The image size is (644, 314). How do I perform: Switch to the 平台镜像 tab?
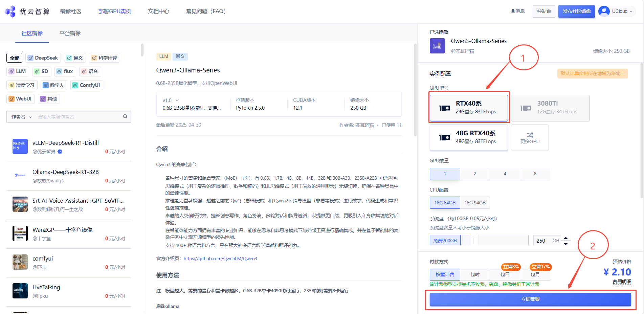(70, 33)
